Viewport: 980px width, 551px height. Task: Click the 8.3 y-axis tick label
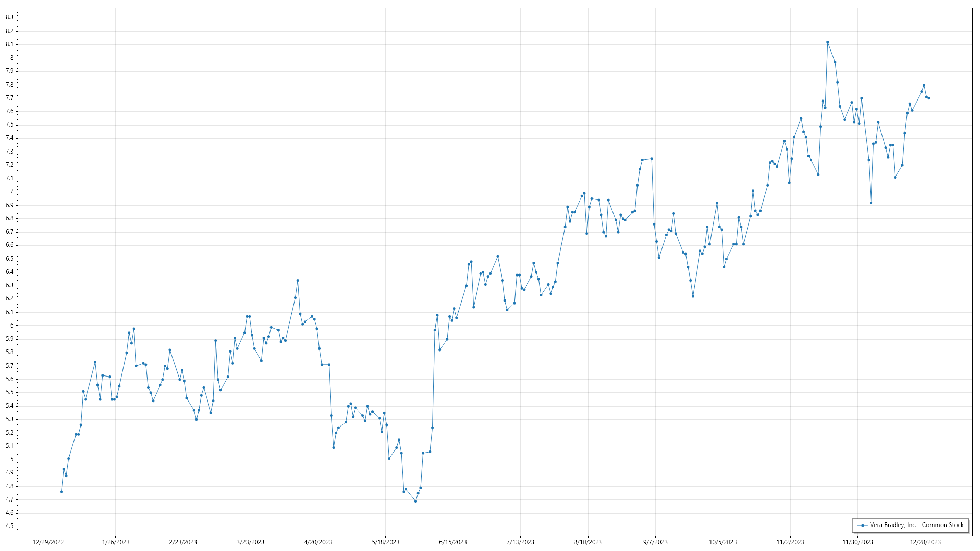(10, 17)
